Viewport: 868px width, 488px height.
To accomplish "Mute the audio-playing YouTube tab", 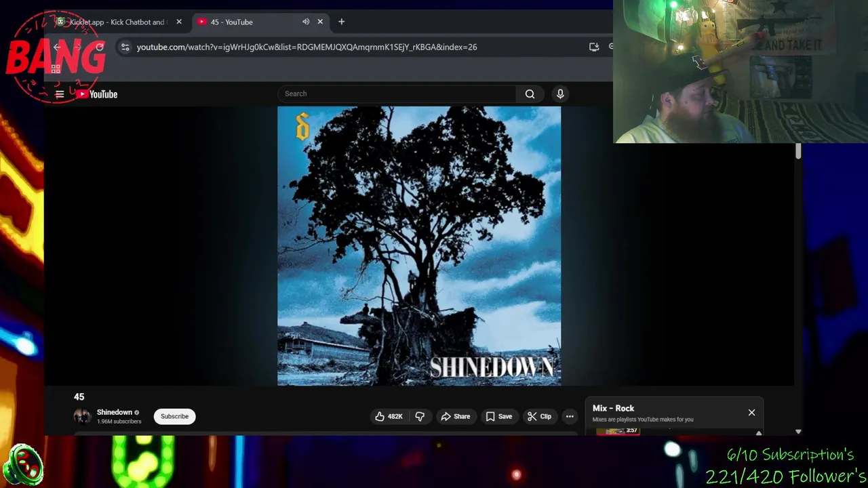I will (x=306, y=22).
